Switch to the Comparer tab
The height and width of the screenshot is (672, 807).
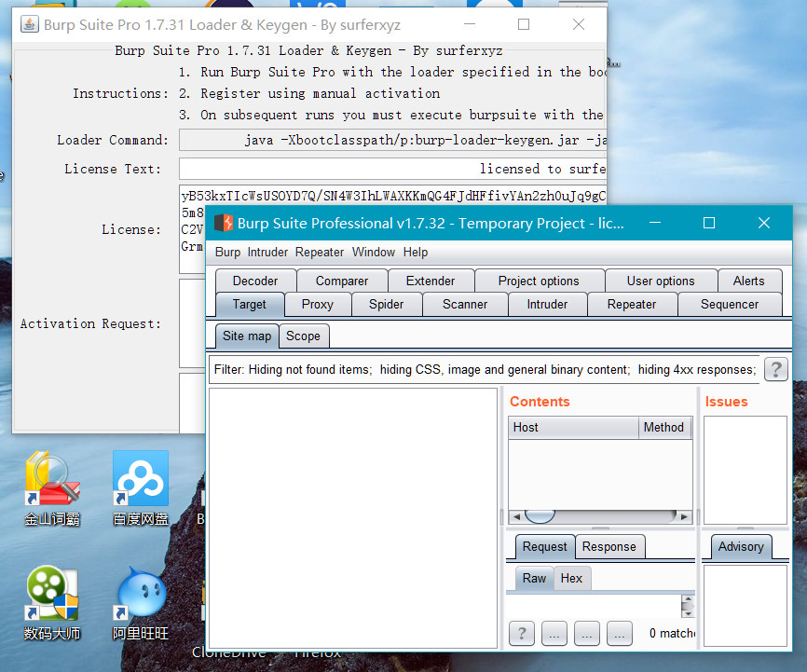[x=342, y=281]
